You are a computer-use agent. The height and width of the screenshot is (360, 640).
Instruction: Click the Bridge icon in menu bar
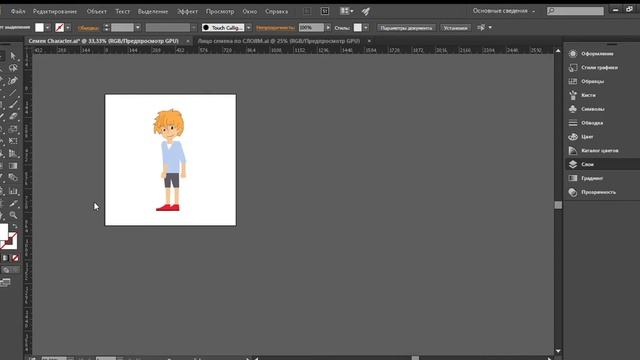(307, 11)
